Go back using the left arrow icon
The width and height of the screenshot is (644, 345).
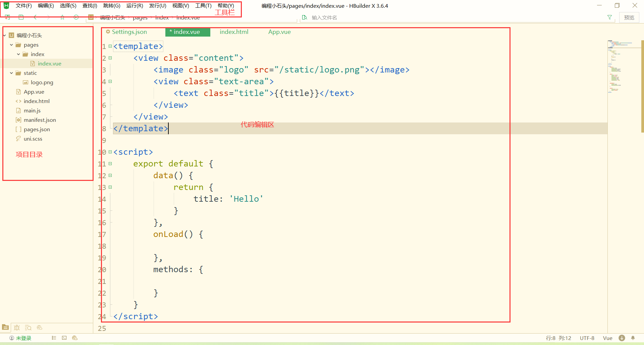tap(35, 17)
